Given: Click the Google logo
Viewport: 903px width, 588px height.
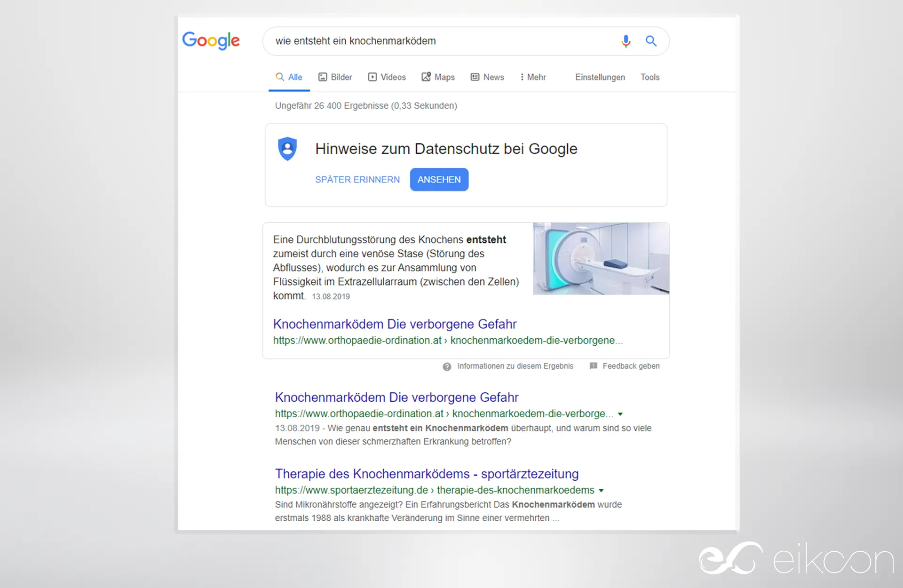Looking at the screenshot, I should point(211,41).
